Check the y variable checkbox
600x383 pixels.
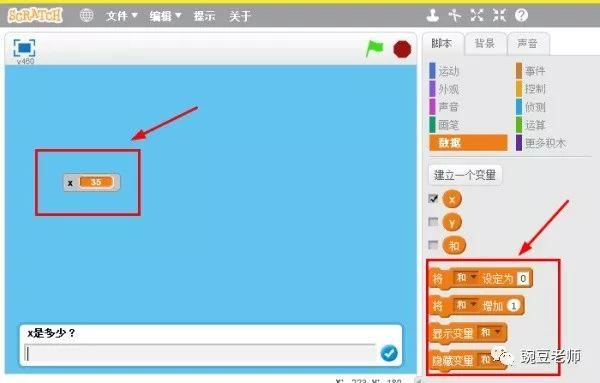(433, 222)
